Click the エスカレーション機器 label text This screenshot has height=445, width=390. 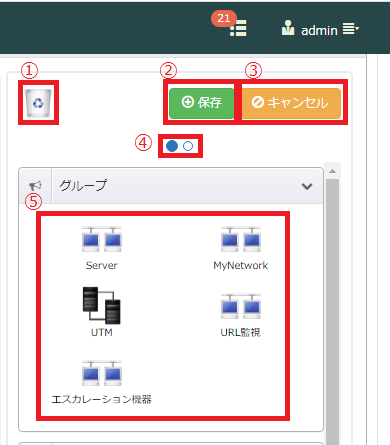102,399
